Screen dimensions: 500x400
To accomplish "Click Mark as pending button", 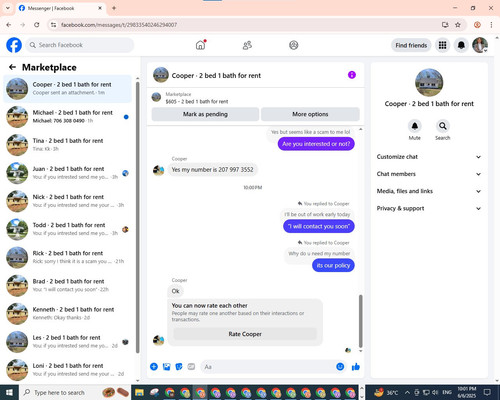I will (x=205, y=114).
